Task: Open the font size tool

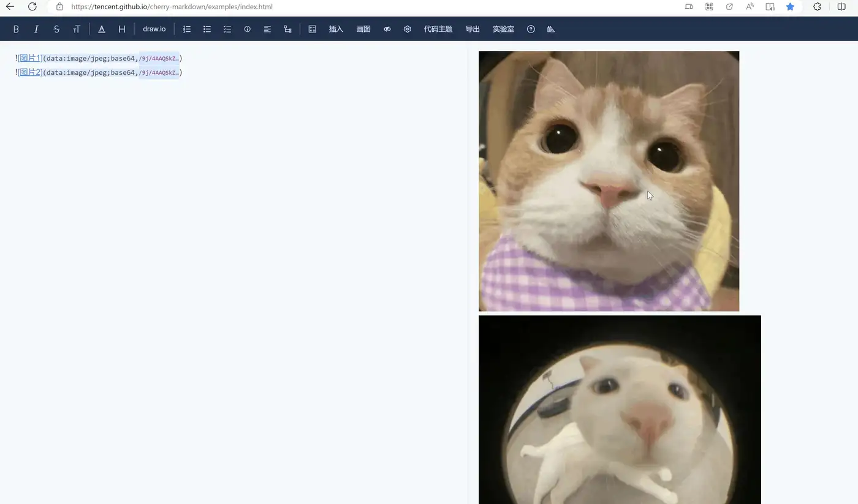Action: (x=77, y=29)
